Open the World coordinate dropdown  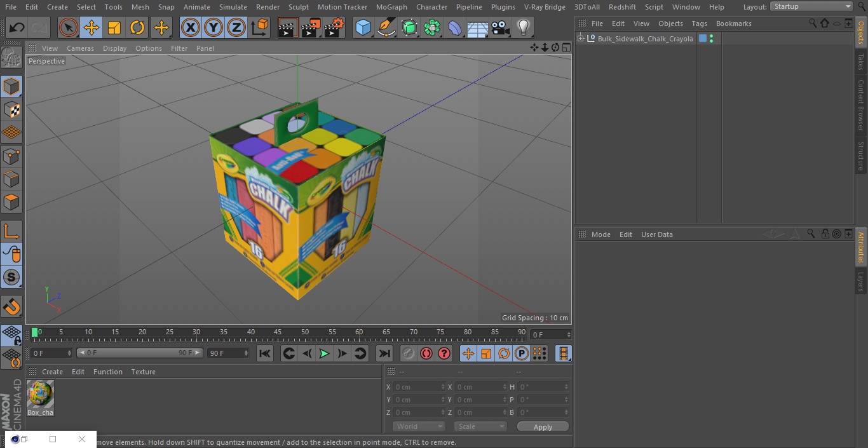(418, 427)
